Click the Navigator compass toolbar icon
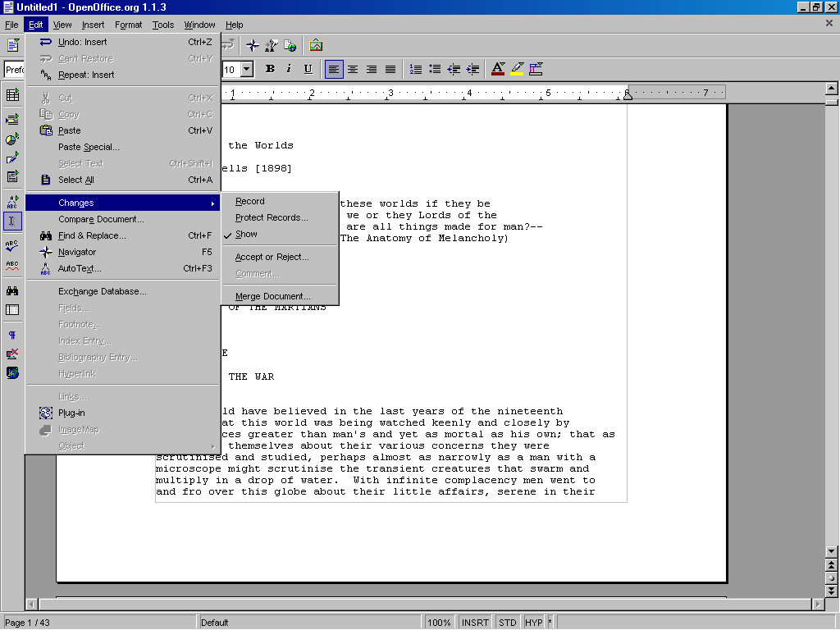 253,46
